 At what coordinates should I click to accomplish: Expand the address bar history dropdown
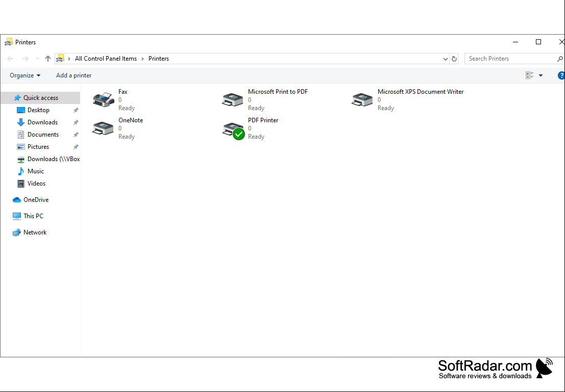(446, 59)
